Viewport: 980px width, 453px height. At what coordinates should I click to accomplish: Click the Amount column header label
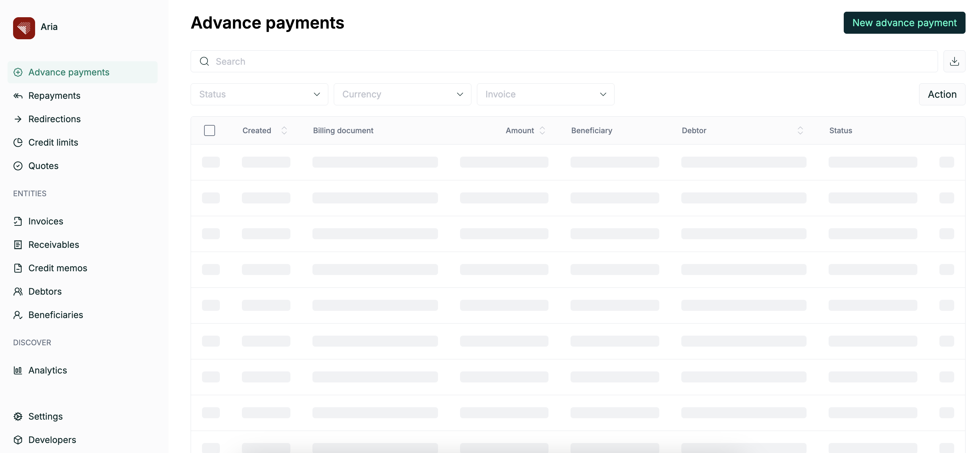520,130
